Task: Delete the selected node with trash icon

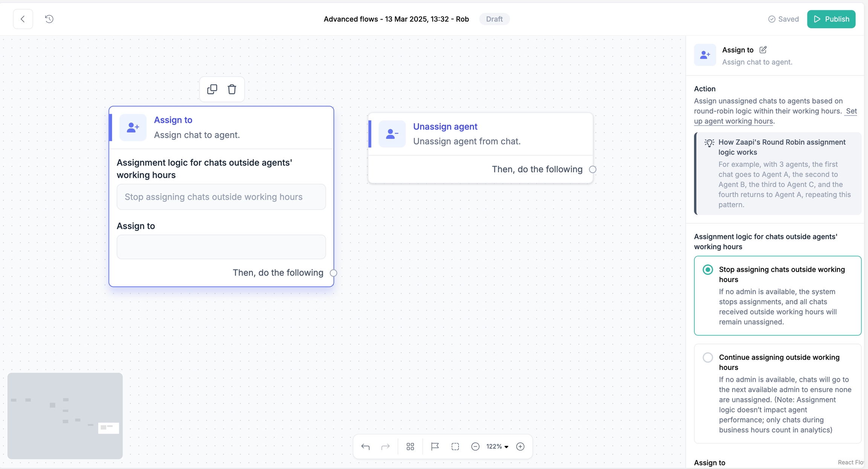Action: [x=232, y=89]
